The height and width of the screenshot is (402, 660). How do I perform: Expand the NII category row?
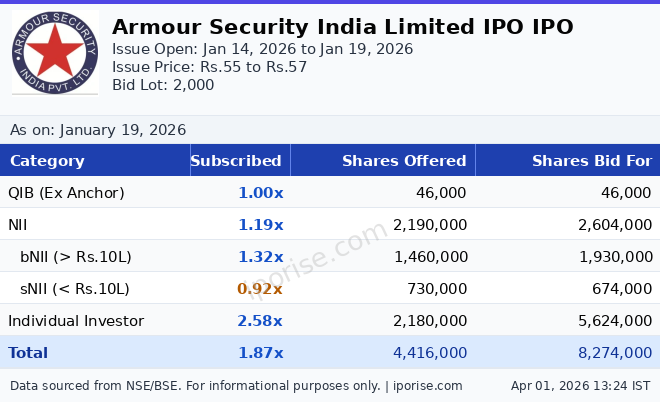(x=18, y=225)
